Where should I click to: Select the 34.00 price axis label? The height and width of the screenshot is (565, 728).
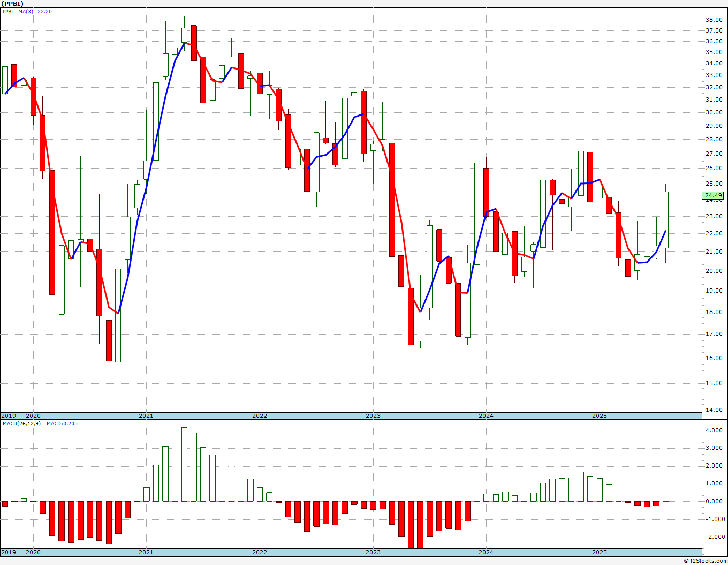click(714, 64)
